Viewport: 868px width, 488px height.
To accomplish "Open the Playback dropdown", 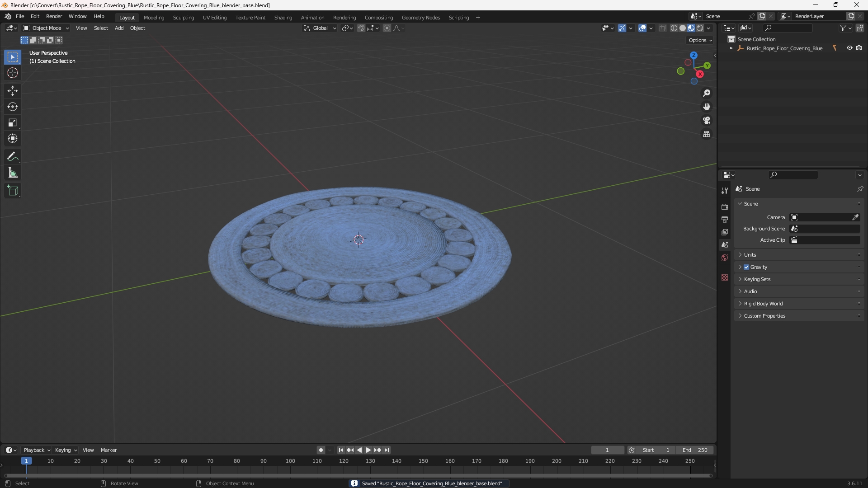I will click(37, 450).
